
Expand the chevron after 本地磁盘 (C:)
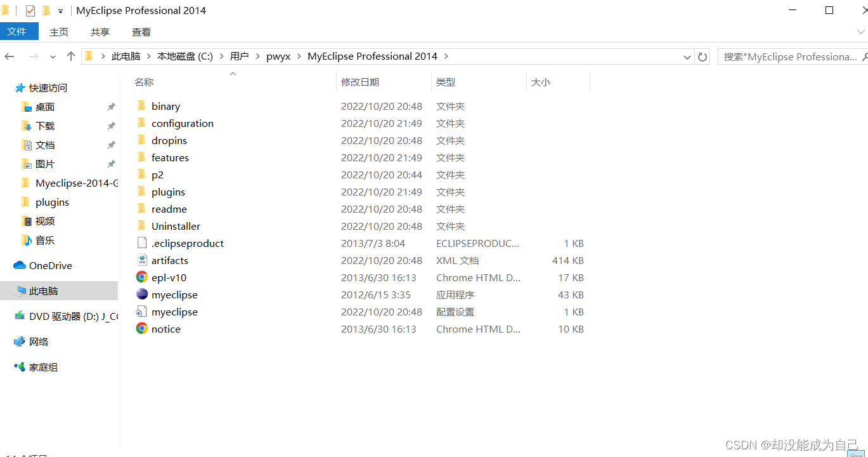pyautogui.click(x=222, y=56)
